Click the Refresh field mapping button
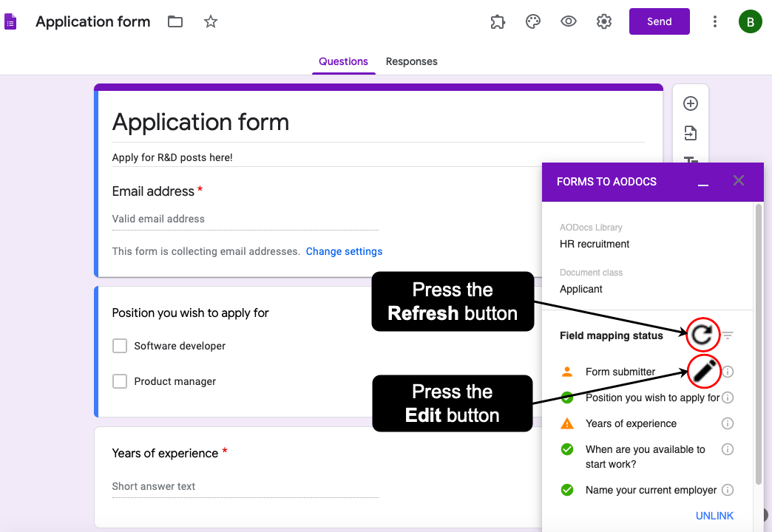This screenshot has height=532, width=772. [x=702, y=335]
